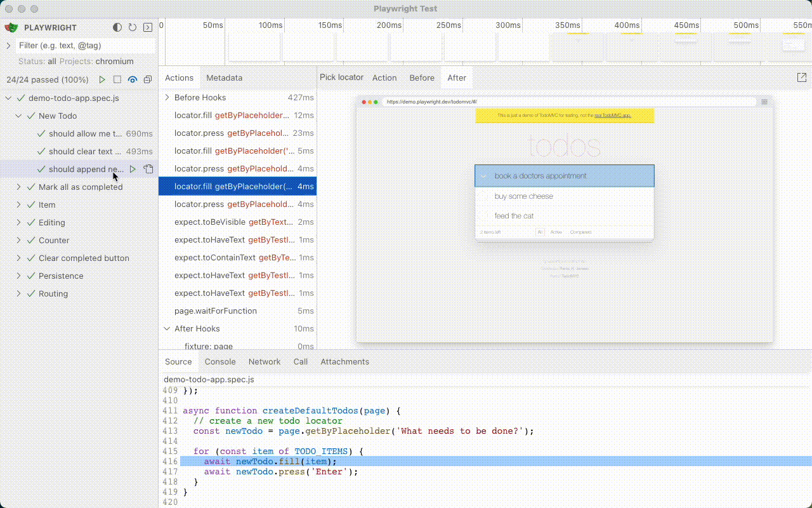Collapse all tests with the collapse icon
This screenshot has height=508, width=812.
pyautogui.click(x=148, y=80)
